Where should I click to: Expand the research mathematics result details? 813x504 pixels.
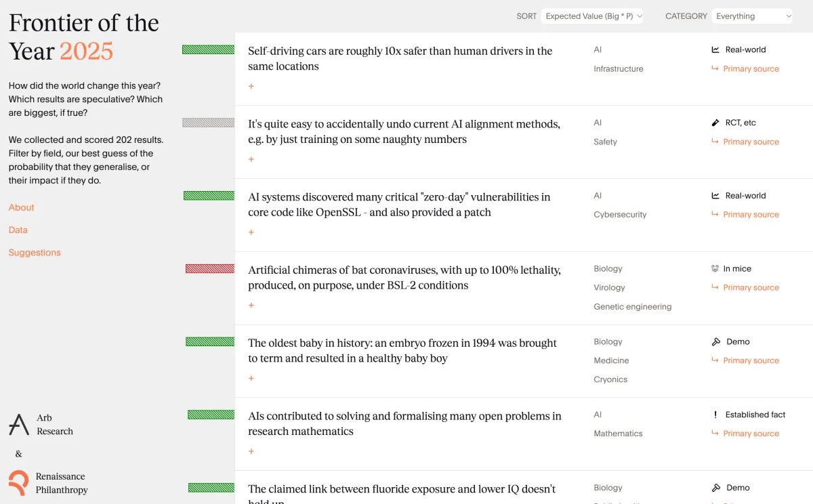251,451
